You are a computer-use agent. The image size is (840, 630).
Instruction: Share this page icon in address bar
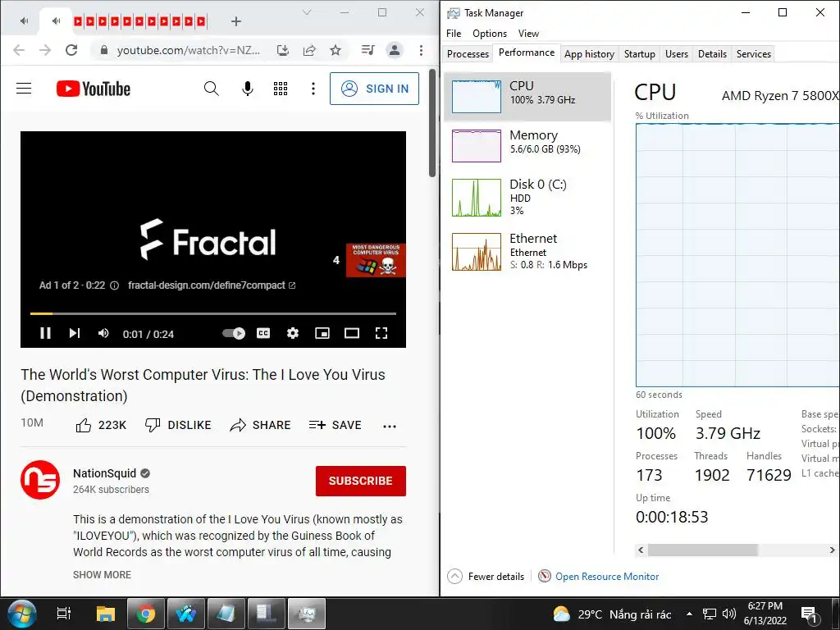[x=309, y=50]
